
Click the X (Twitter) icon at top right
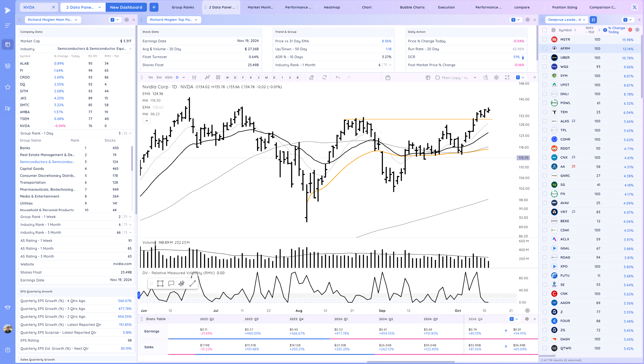coord(634,7)
